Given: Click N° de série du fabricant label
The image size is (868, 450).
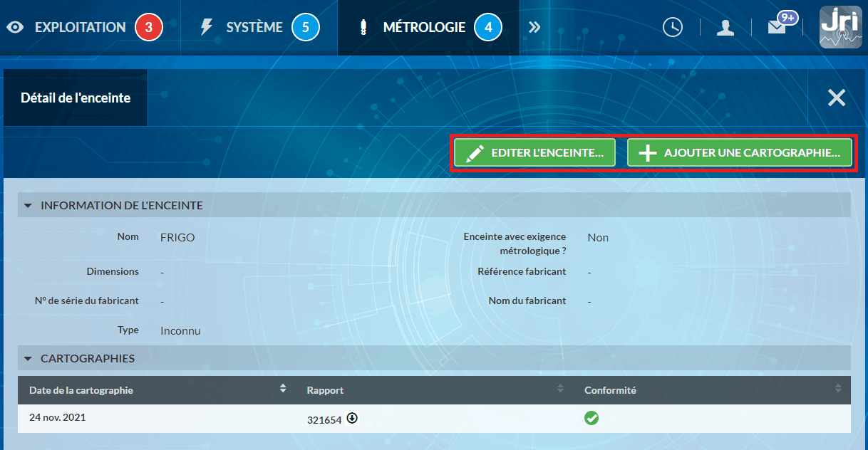Looking at the screenshot, I should (87, 300).
